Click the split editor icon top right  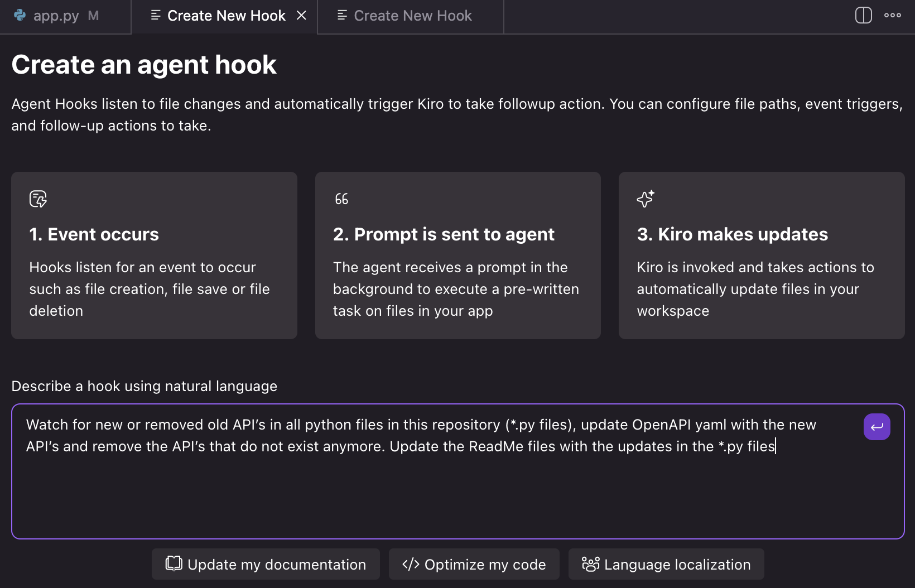[863, 16]
